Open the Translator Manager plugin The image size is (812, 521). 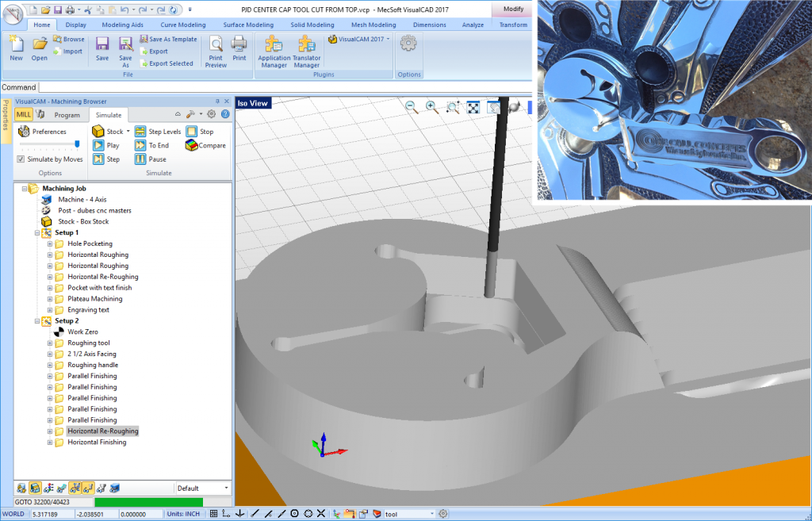[x=306, y=46]
